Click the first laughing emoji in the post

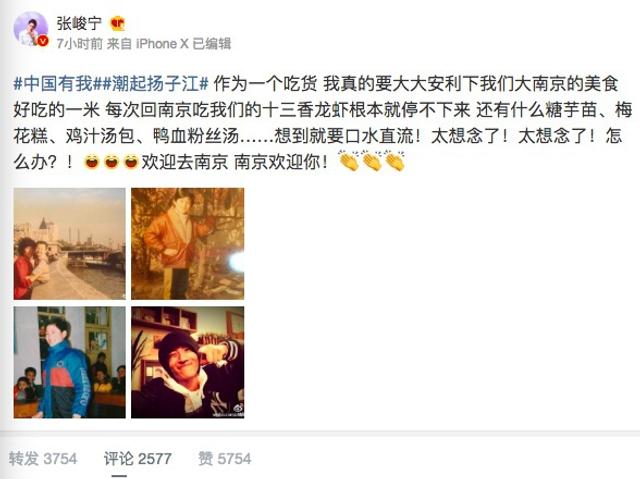tap(91, 162)
